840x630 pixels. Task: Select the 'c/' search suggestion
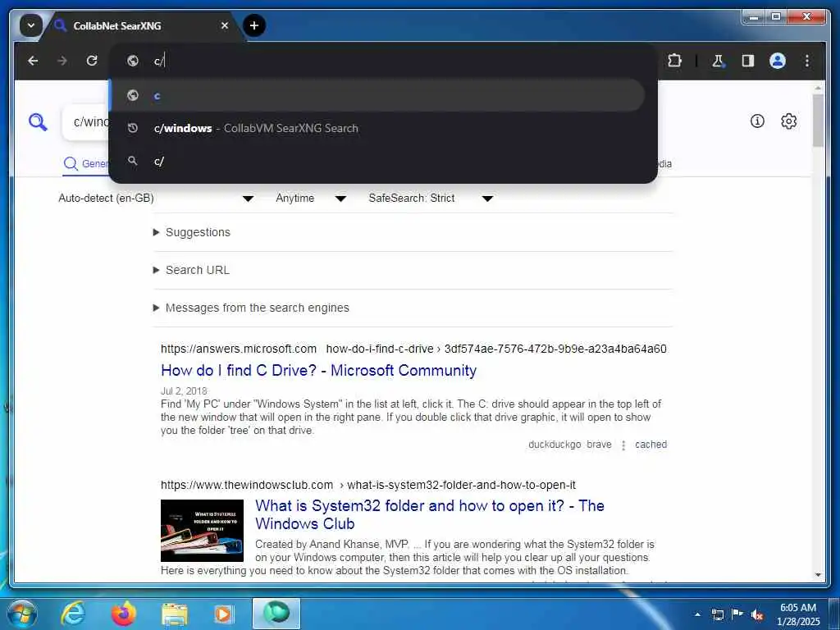point(377,161)
